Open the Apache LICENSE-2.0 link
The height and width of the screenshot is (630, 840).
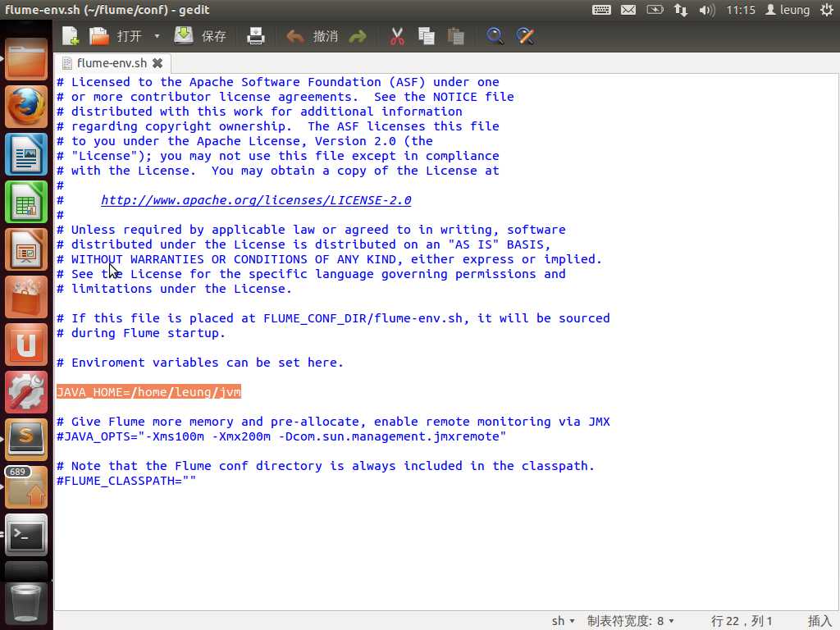pyautogui.click(x=256, y=200)
